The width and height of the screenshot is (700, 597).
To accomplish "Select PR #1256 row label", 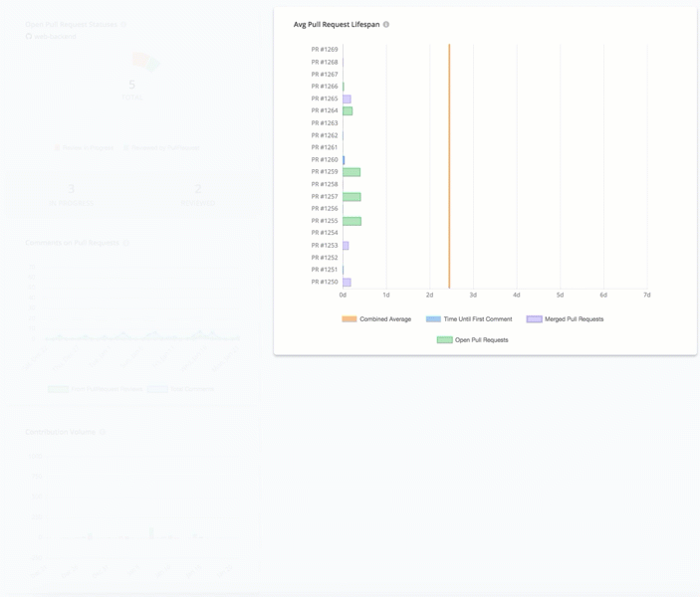I will click(325, 208).
